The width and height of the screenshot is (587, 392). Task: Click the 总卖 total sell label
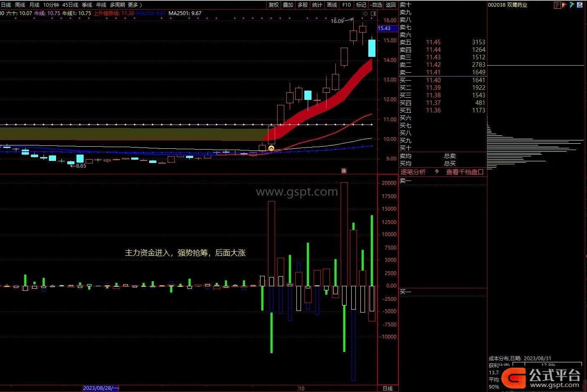[x=450, y=156]
